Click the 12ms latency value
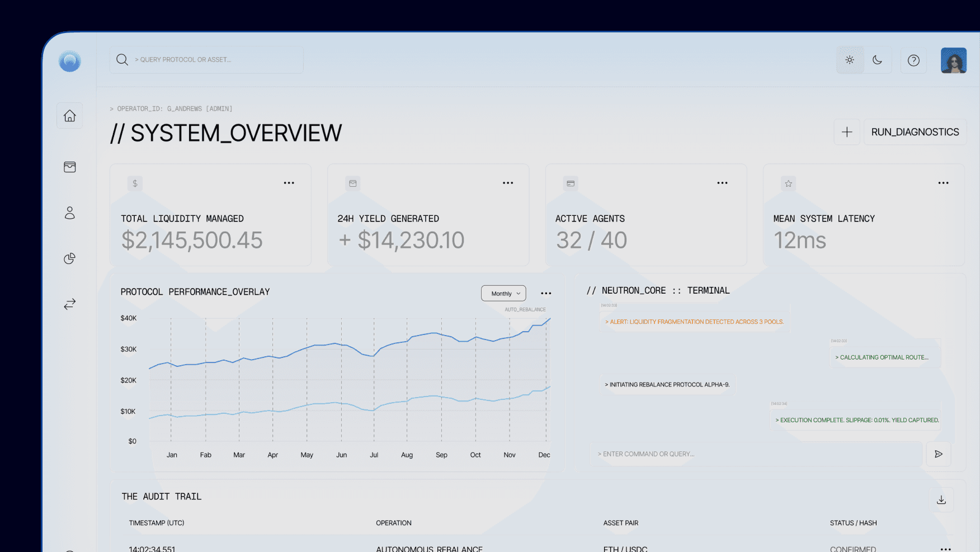Viewport: 980px width, 552px height. coord(800,240)
